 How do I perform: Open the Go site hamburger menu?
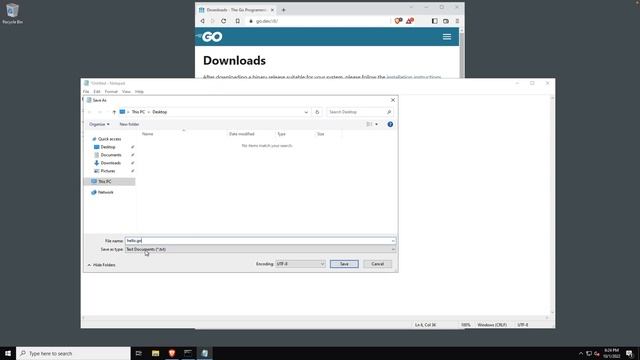click(447, 37)
